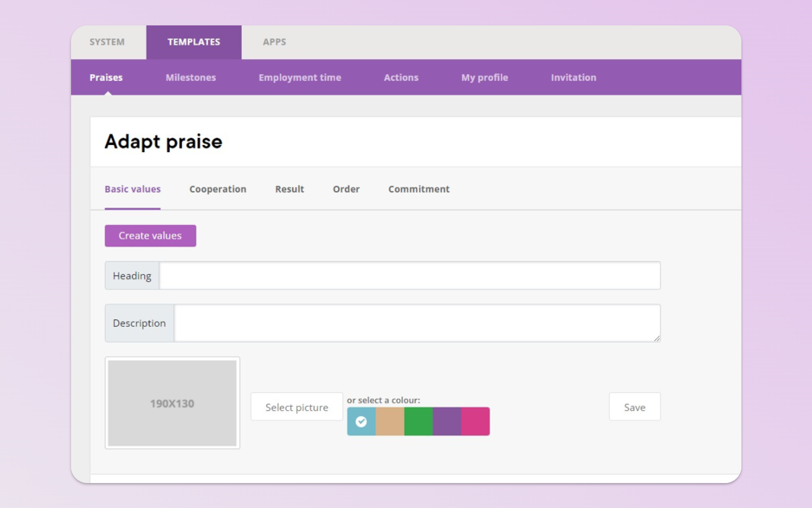Save the praise value
Image resolution: width=812 pixels, height=508 pixels.
point(634,407)
